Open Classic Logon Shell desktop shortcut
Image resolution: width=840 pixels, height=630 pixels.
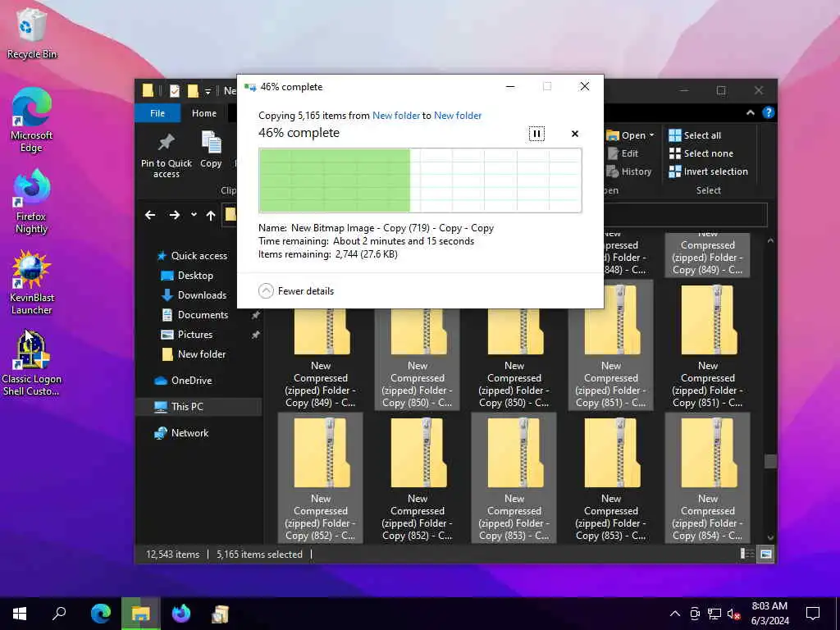click(32, 363)
